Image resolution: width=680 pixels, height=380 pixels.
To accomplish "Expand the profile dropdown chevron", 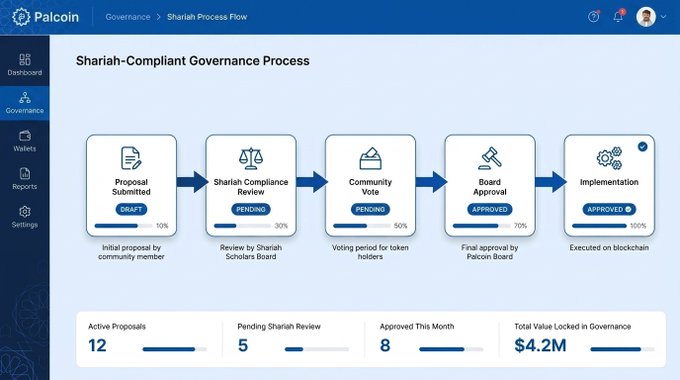I will pos(664,16).
